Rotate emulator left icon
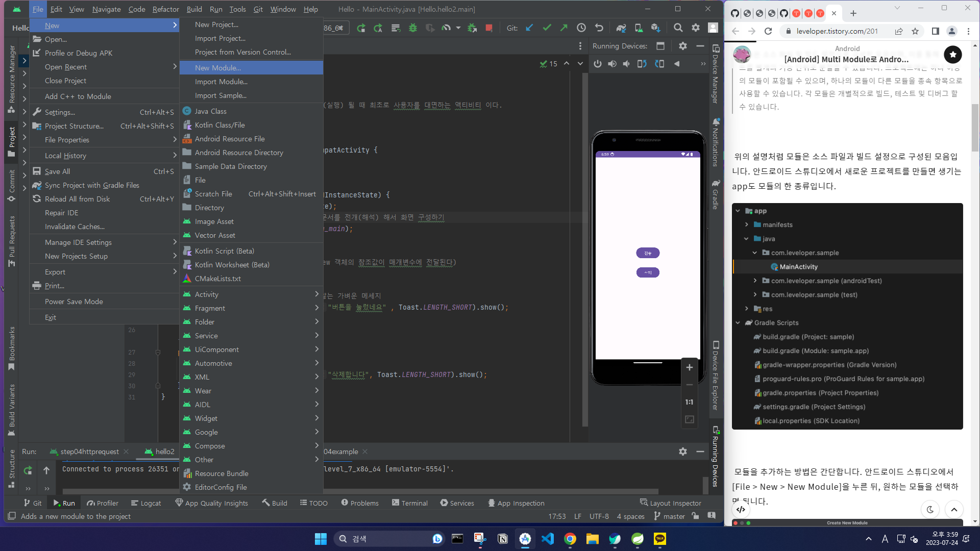Viewport: 980px width, 551px height. (642, 64)
